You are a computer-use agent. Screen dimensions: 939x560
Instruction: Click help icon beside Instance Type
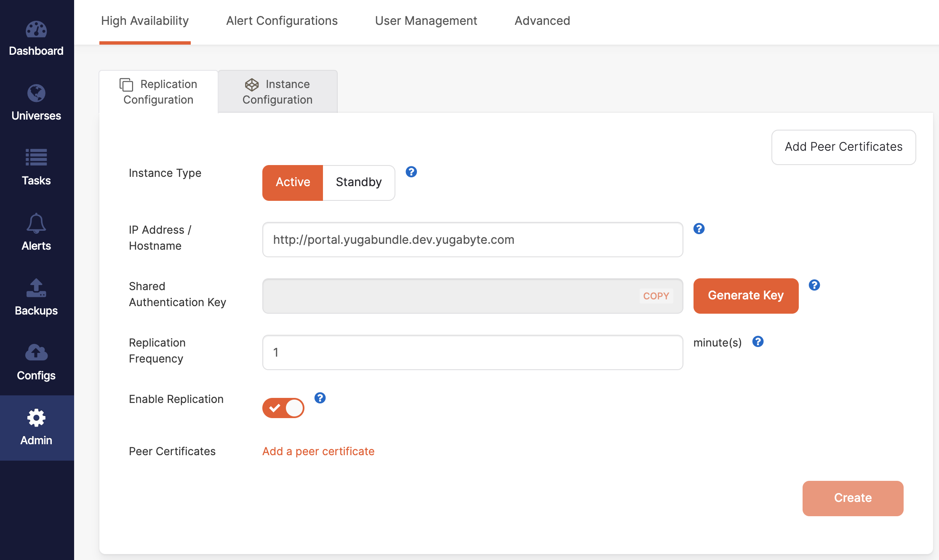coord(411,172)
